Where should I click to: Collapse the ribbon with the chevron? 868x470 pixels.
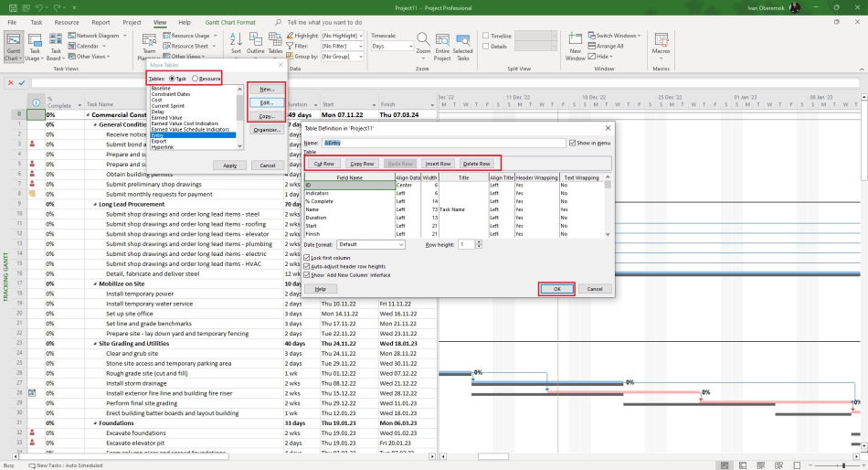[x=862, y=69]
